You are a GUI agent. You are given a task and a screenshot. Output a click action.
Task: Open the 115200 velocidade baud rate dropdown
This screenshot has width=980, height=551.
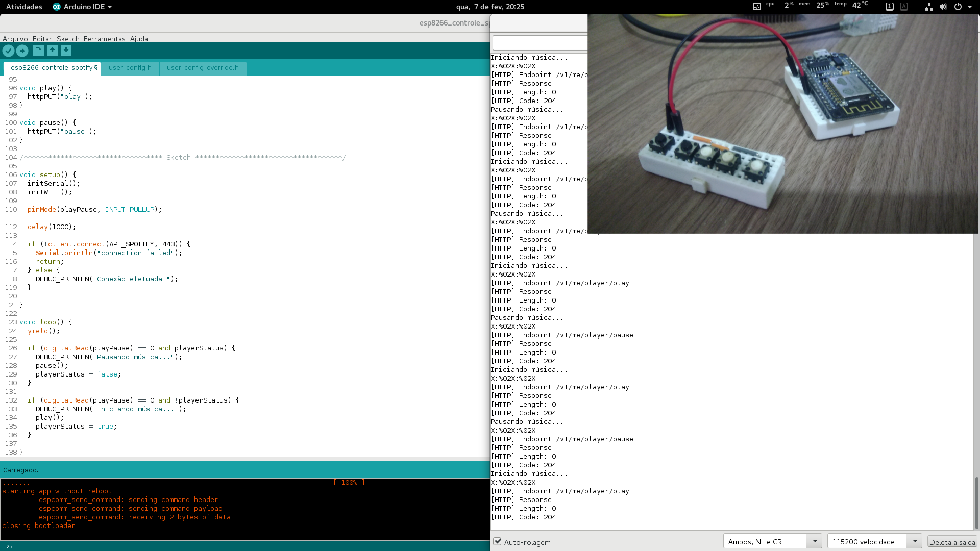(915, 541)
